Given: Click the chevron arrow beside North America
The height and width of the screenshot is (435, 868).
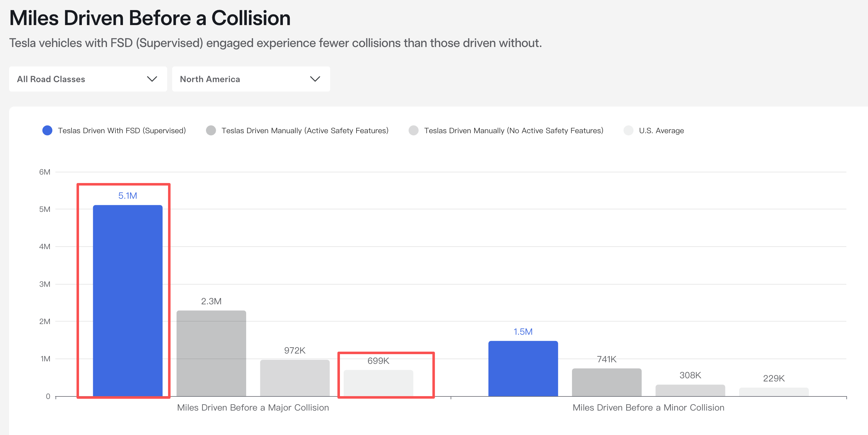Looking at the screenshot, I should (x=315, y=79).
